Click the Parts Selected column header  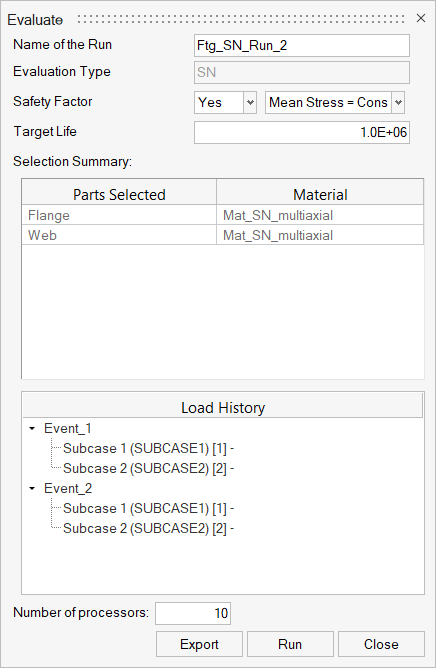point(119,194)
